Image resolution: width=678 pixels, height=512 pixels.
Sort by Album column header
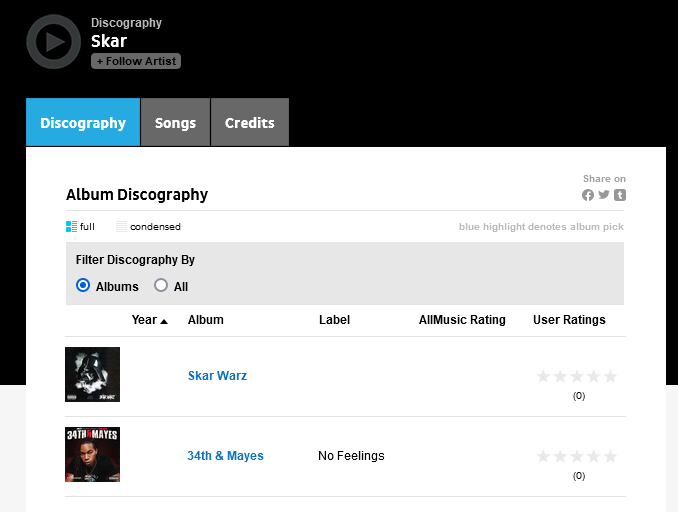click(206, 320)
